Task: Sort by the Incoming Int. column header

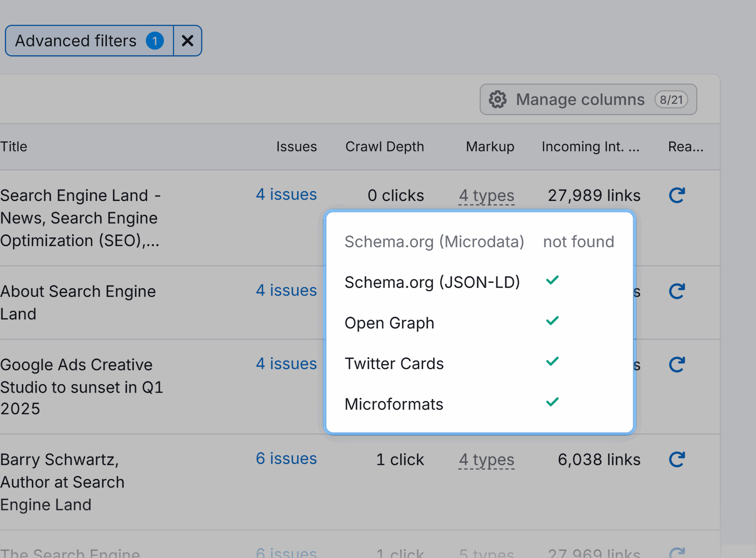Action: (590, 147)
